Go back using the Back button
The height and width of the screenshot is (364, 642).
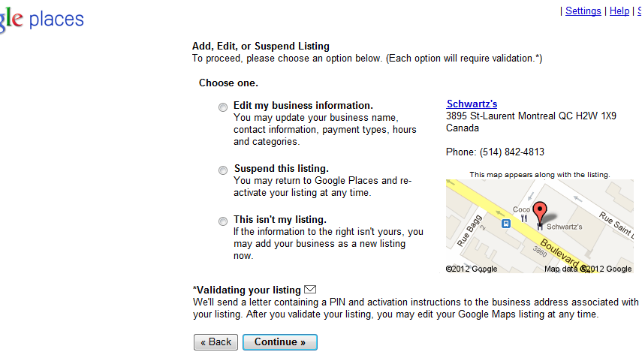216,342
